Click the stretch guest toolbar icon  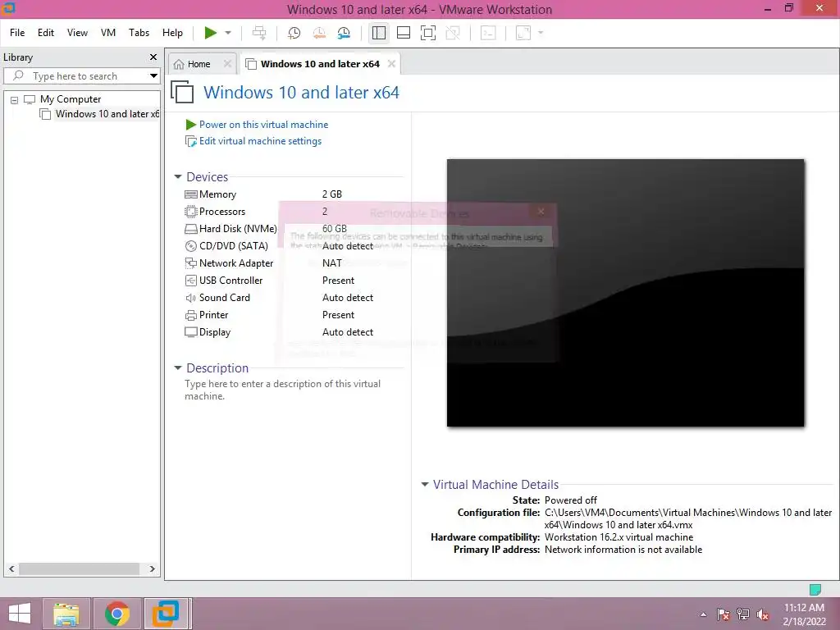click(523, 33)
